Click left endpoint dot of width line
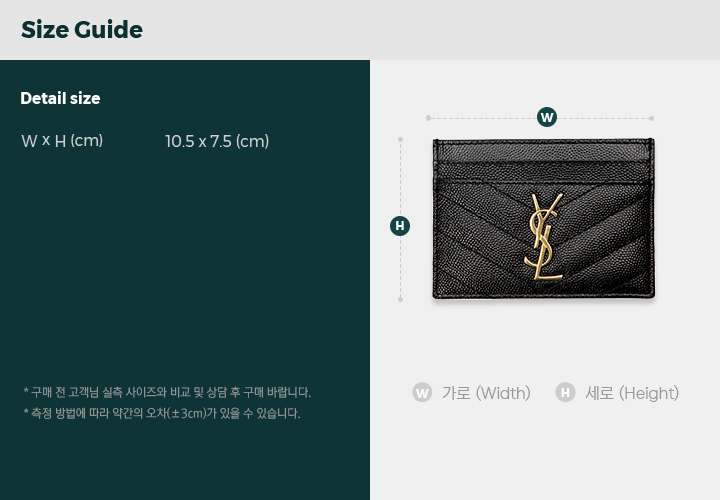Image resolution: width=720 pixels, height=500 pixels. point(428,118)
